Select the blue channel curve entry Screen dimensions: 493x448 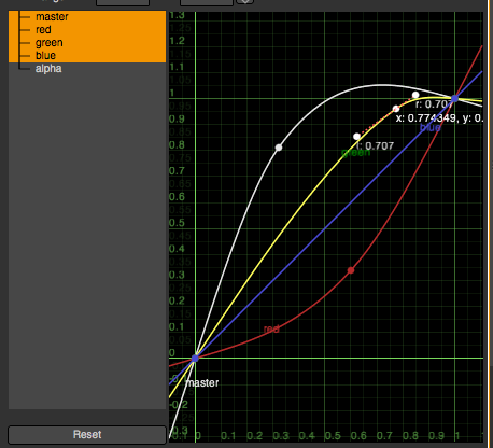pos(45,55)
